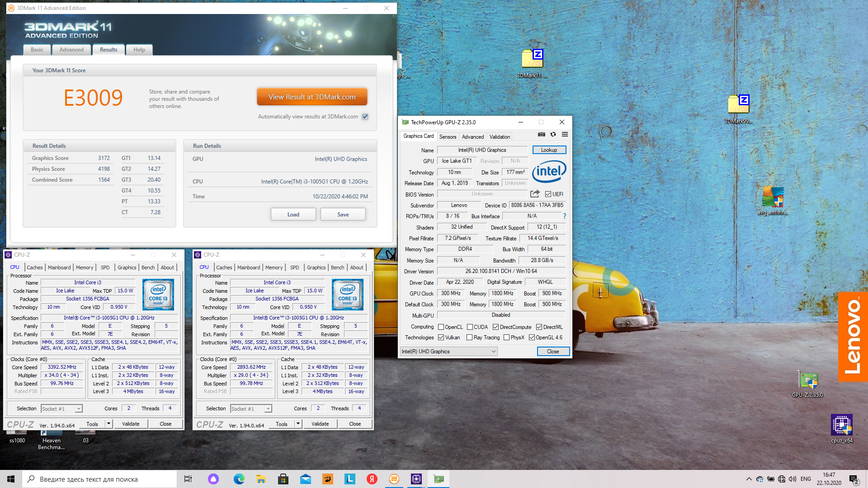Open the Windows Start menu
Viewport: 868px width, 488px height.
[11, 479]
